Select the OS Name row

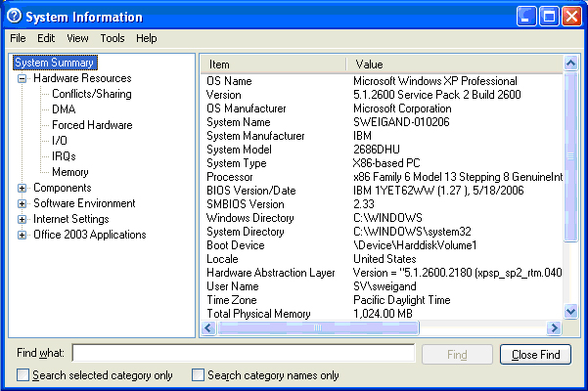point(383,81)
